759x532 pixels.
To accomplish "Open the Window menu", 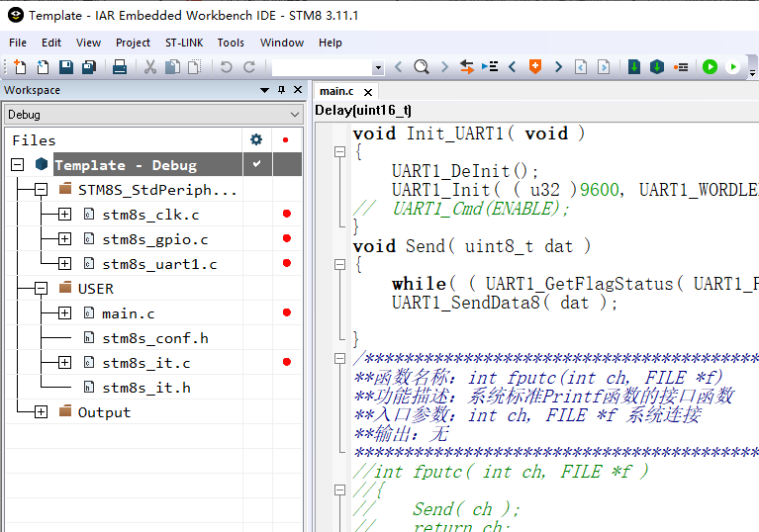I will point(282,43).
